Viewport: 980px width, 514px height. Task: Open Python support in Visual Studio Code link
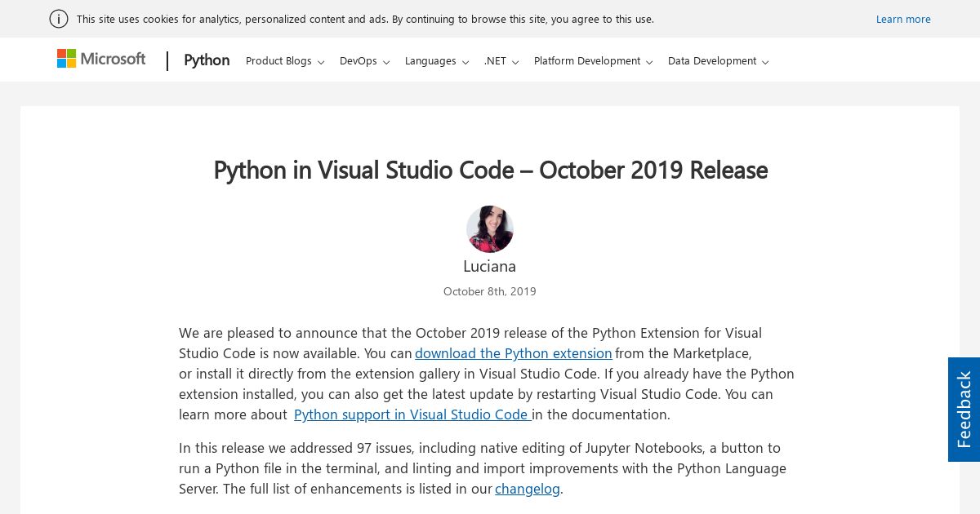pos(412,414)
